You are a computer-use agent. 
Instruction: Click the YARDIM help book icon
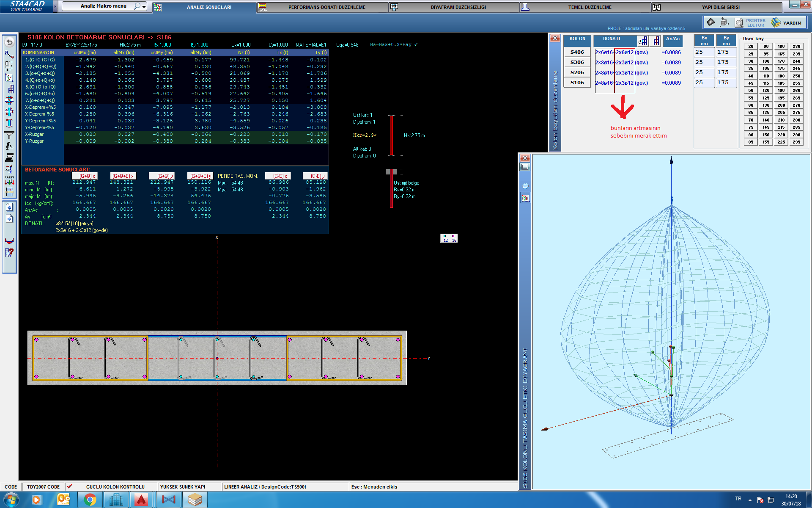[776, 22]
